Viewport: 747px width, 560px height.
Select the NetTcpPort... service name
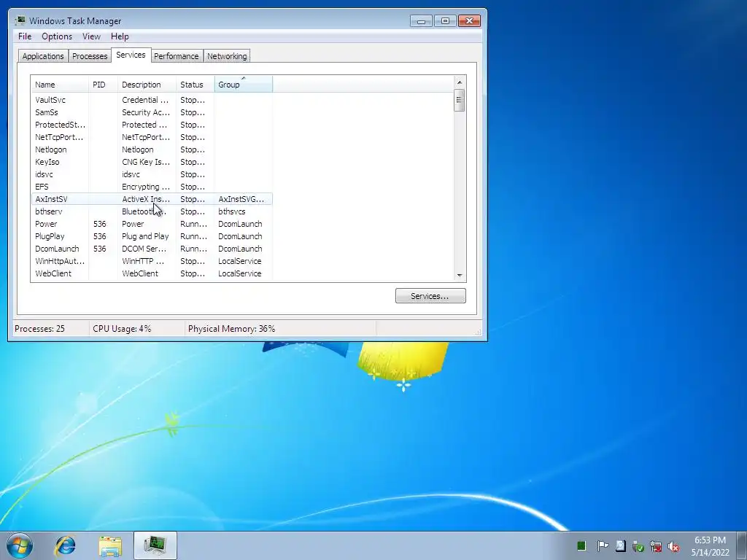(x=59, y=137)
